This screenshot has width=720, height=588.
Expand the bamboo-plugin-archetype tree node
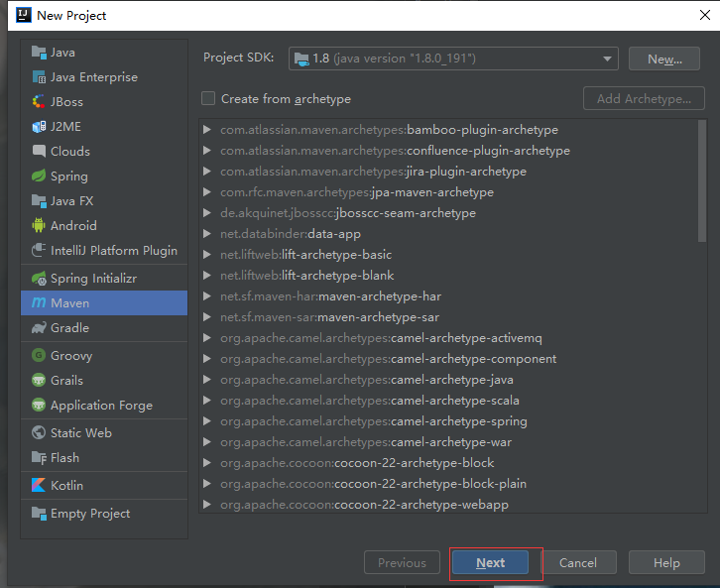pyautogui.click(x=207, y=130)
